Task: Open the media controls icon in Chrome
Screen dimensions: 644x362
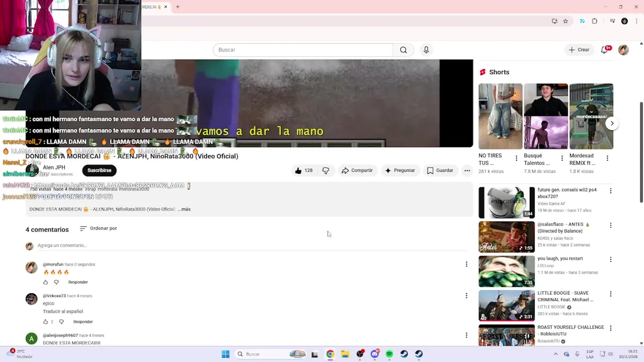Action: click(612, 21)
